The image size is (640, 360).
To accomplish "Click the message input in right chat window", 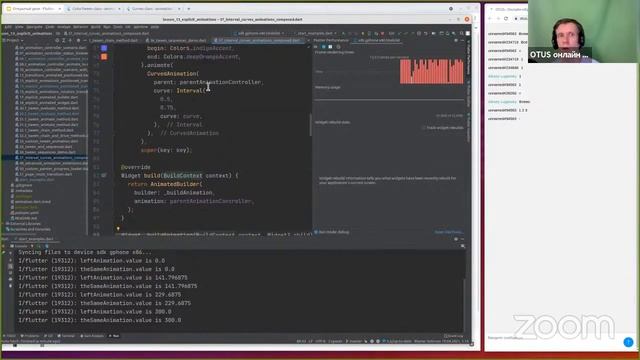I will [x=553, y=338].
